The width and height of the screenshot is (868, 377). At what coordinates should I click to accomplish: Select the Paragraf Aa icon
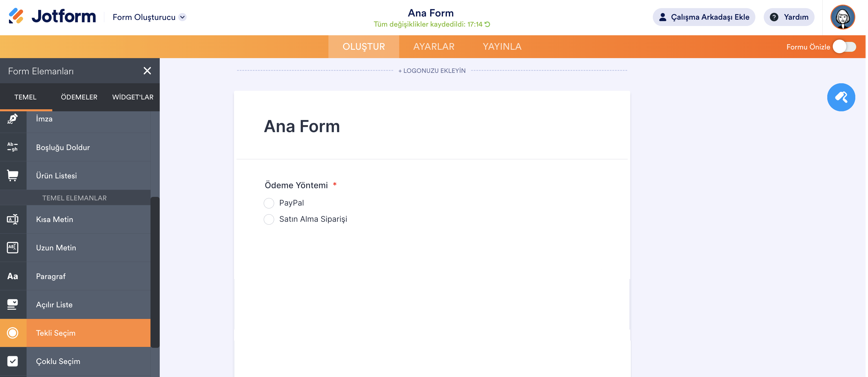[13, 276]
